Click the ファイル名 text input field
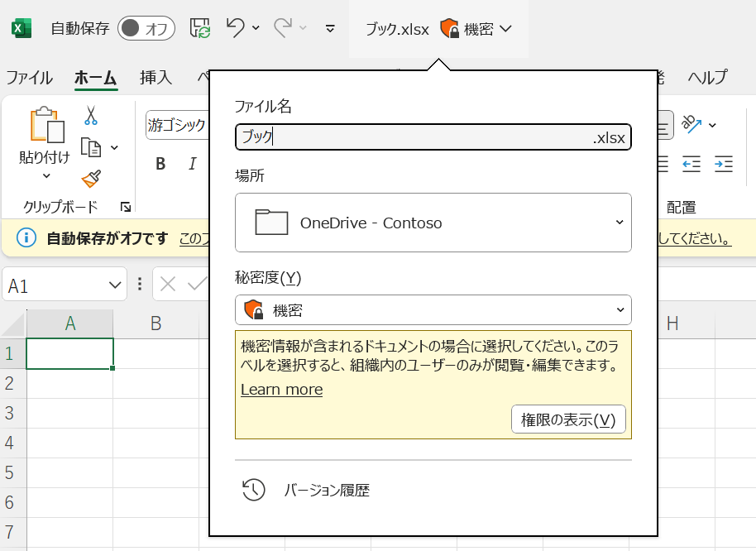Image resolution: width=756 pixels, height=551 pixels. [414, 137]
